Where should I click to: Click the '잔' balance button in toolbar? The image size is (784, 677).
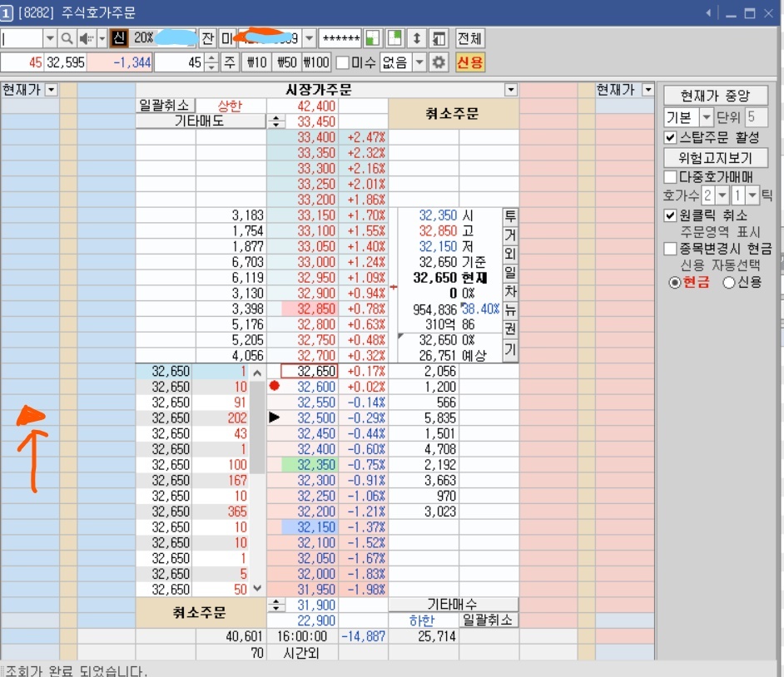[207, 39]
